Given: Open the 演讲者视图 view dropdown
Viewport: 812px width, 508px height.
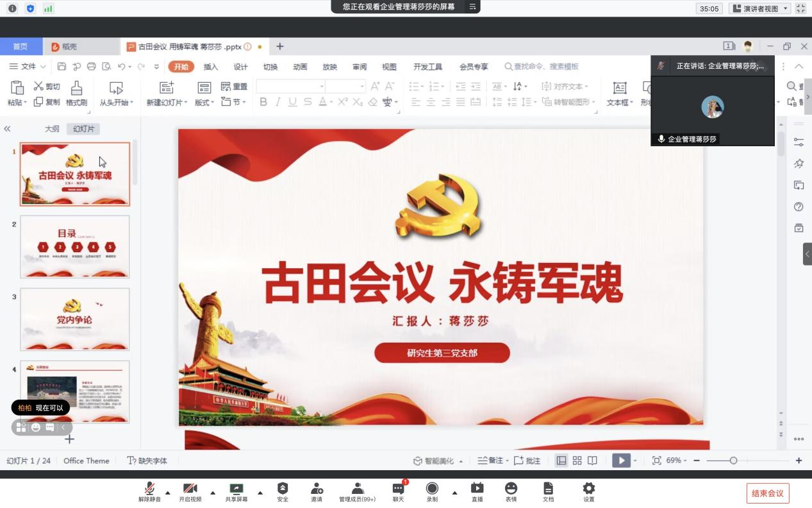Looking at the screenshot, I should (760, 8).
